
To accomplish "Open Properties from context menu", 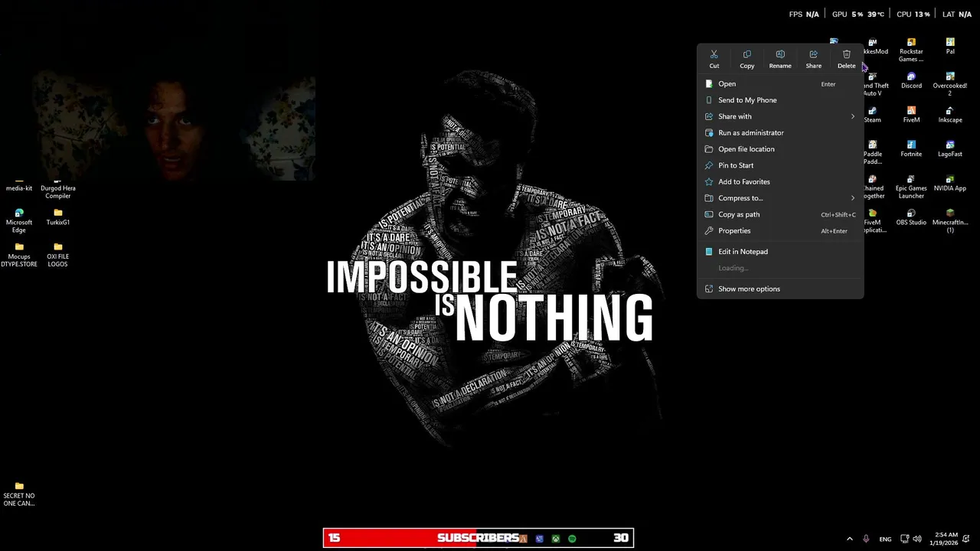I will tap(780, 230).
